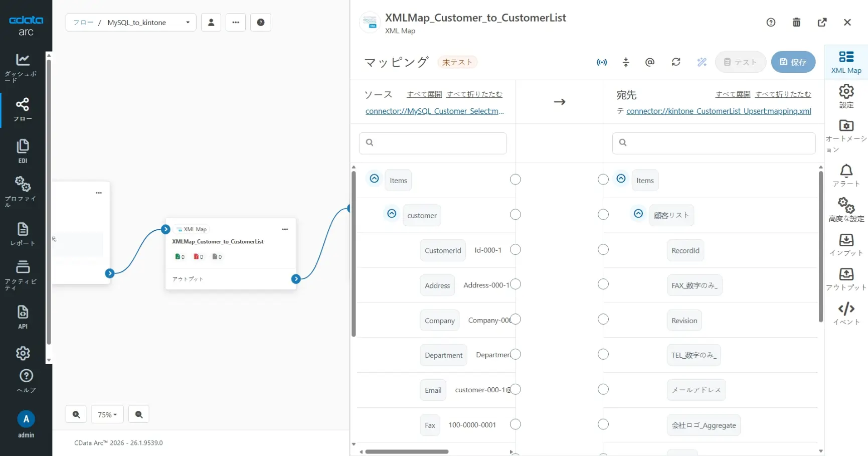Select the source Fax mapping circle
The height and width of the screenshot is (456, 868).
tap(515, 424)
